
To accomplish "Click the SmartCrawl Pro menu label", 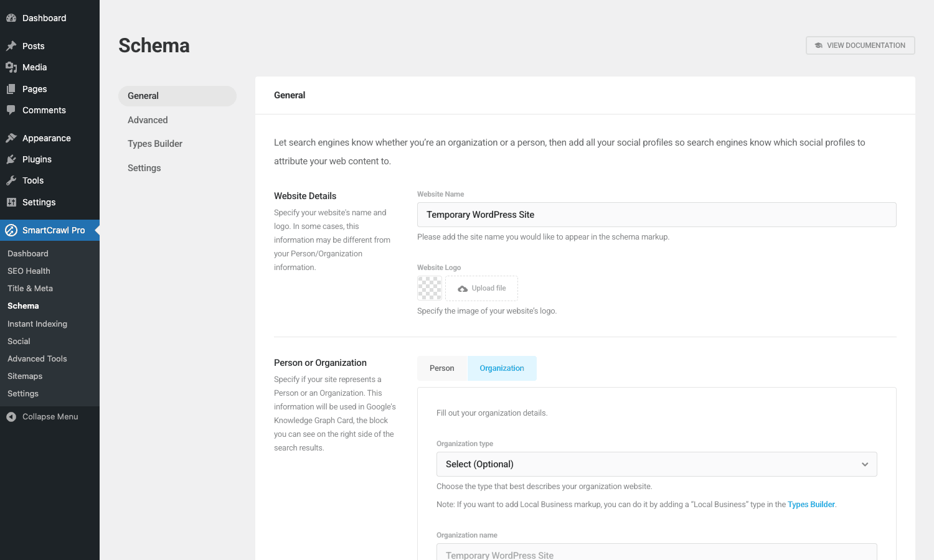I will [x=54, y=230].
